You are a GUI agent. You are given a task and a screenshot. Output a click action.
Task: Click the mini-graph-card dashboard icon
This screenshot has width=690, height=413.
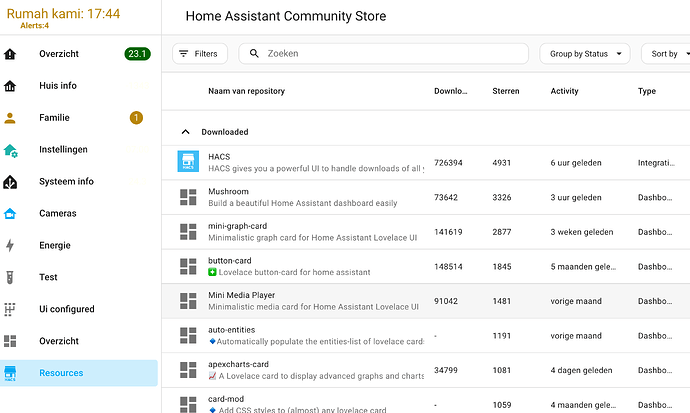(188, 232)
